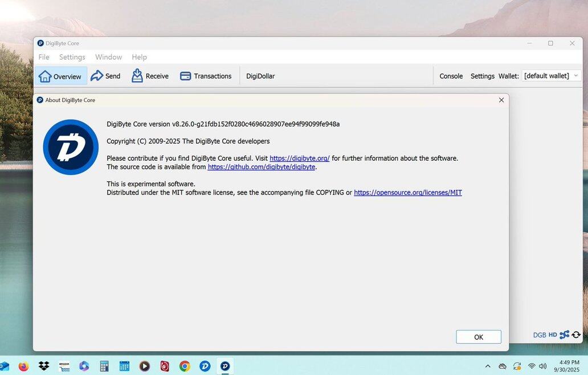Open the Transactions toolbar tab
588x375 pixels.
[206, 76]
